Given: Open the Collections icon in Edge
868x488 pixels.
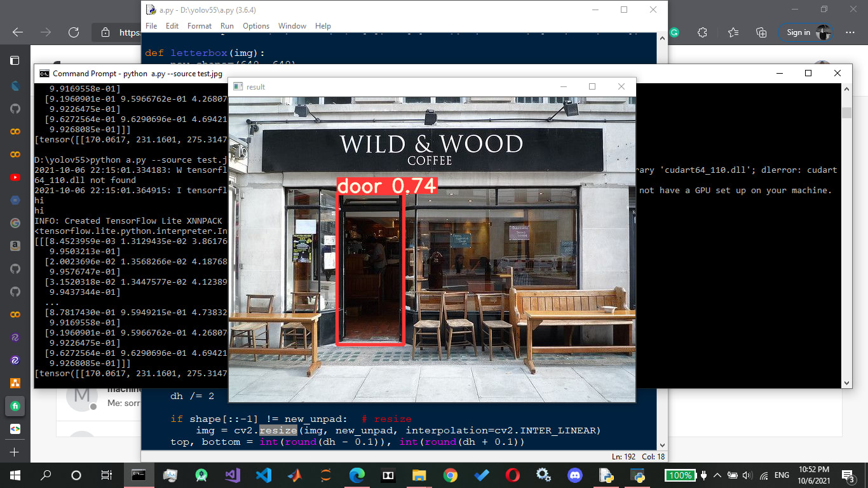Looking at the screenshot, I should (761, 32).
